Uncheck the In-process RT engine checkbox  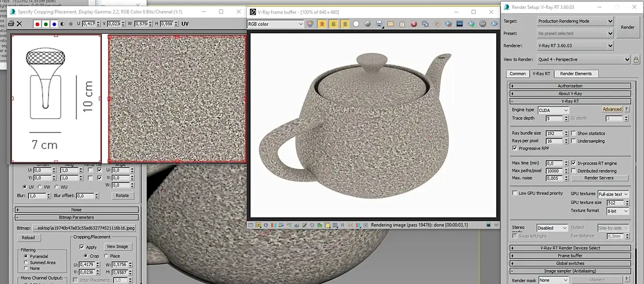click(574, 164)
